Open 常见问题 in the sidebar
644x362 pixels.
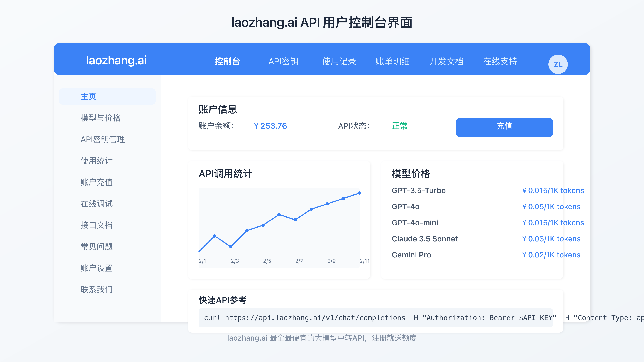tap(96, 247)
